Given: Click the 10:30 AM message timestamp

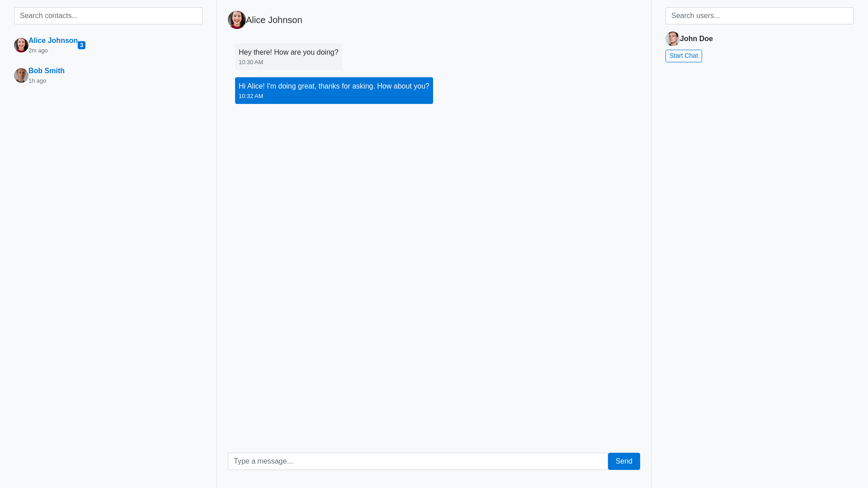Looking at the screenshot, I should click(251, 62).
